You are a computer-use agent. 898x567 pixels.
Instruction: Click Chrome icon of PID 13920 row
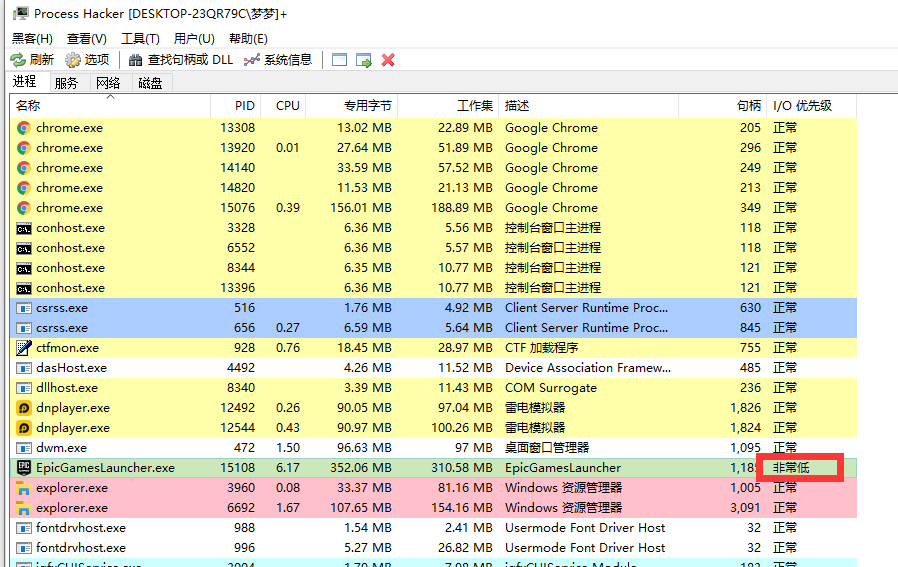click(x=23, y=148)
